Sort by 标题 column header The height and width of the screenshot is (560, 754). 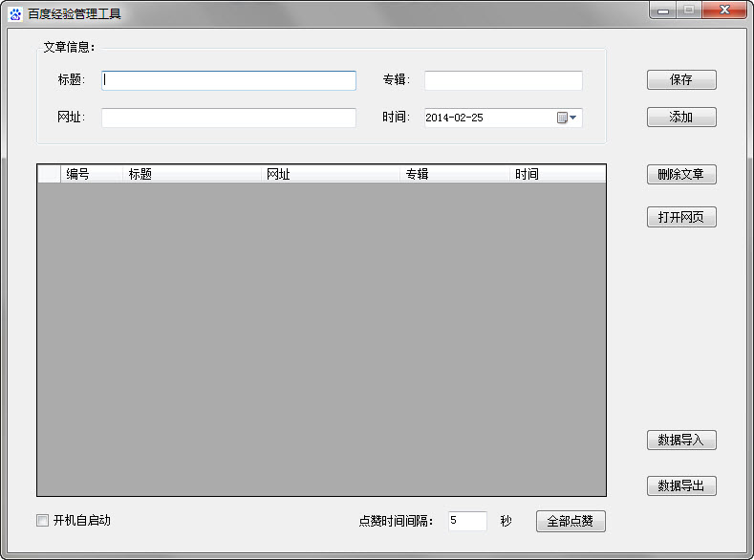(192, 174)
